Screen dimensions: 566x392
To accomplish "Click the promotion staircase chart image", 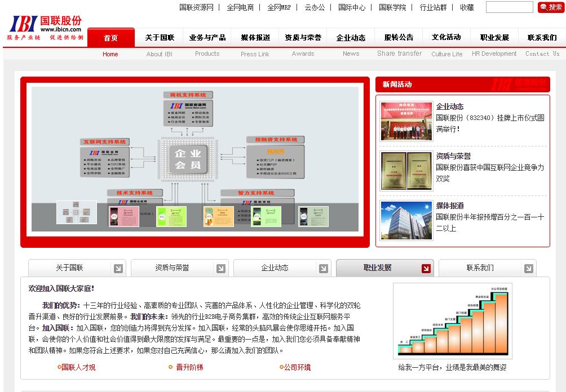I will (453, 321).
